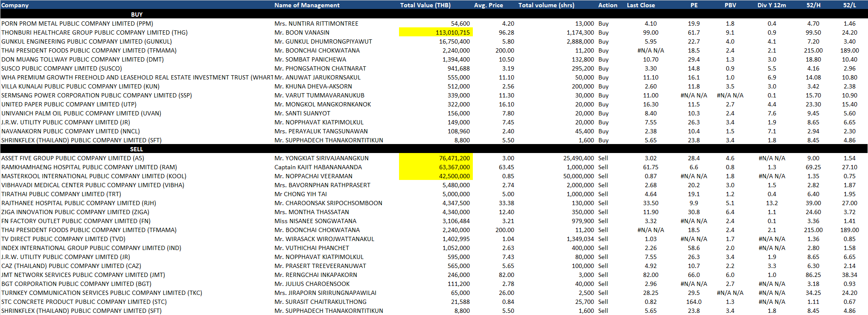Click THONBURI HEALTHCARE GROUP (THG) company cell

tap(94, 32)
